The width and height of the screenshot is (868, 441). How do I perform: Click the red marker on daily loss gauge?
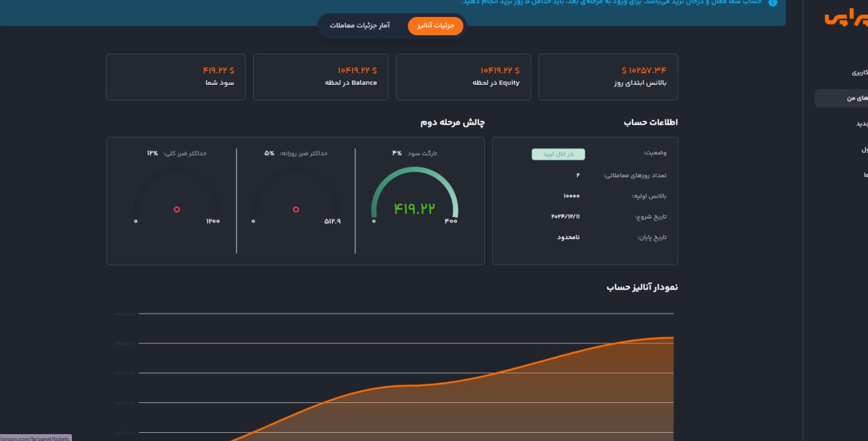[296, 210]
